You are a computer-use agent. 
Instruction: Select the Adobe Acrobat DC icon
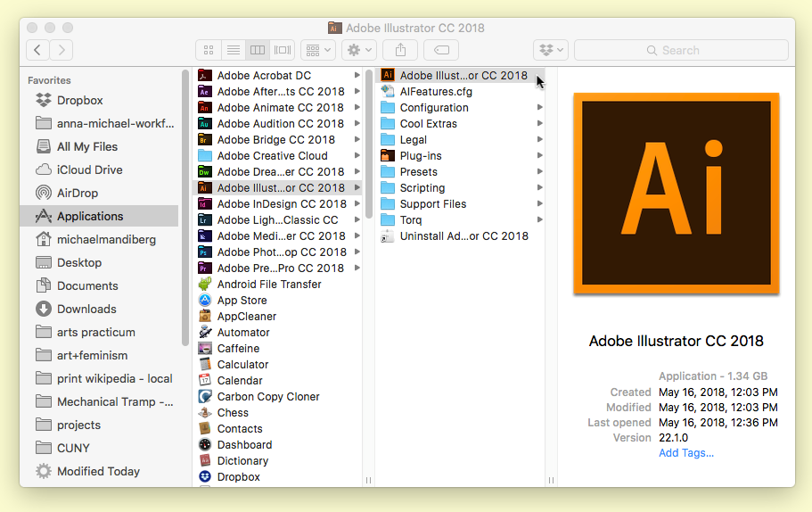click(205, 76)
